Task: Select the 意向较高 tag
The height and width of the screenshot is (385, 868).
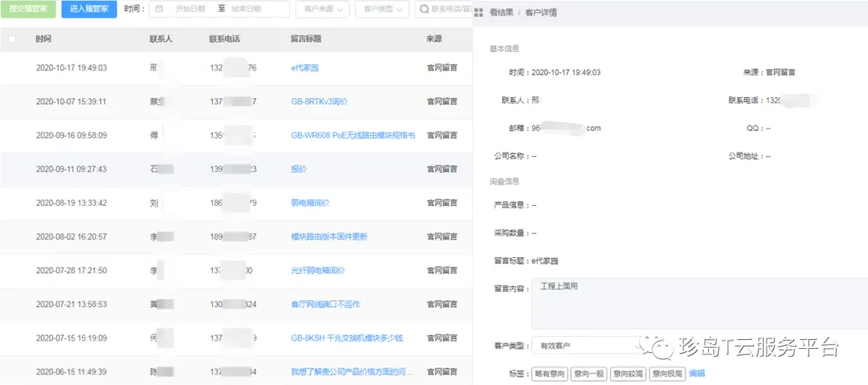Action: 628,374
